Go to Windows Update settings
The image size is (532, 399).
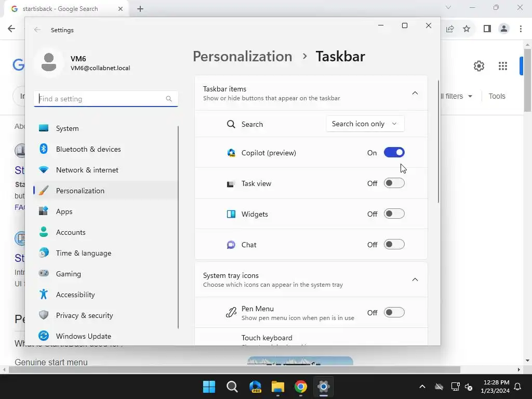(x=105, y=336)
